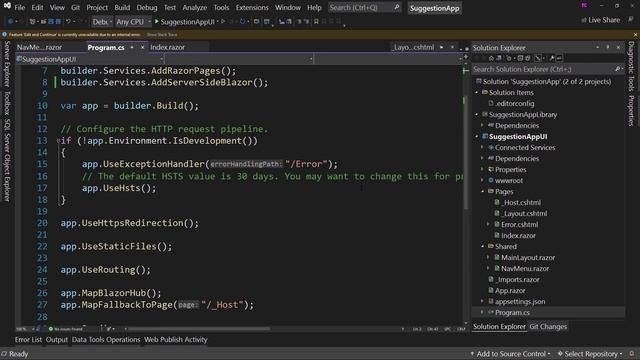Screen dimensions: 640x360
Task: Click the bookmark icon in the toolbar
Action: tap(316, 21)
